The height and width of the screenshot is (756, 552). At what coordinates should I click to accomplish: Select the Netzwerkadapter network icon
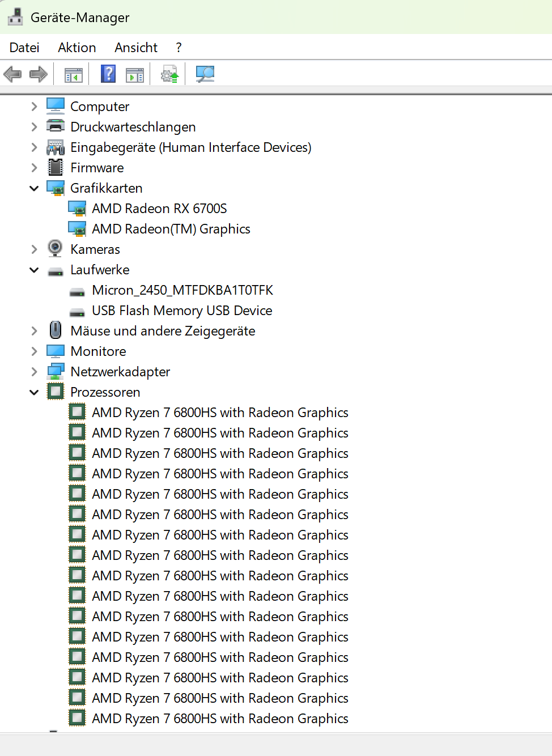click(56, 372)
